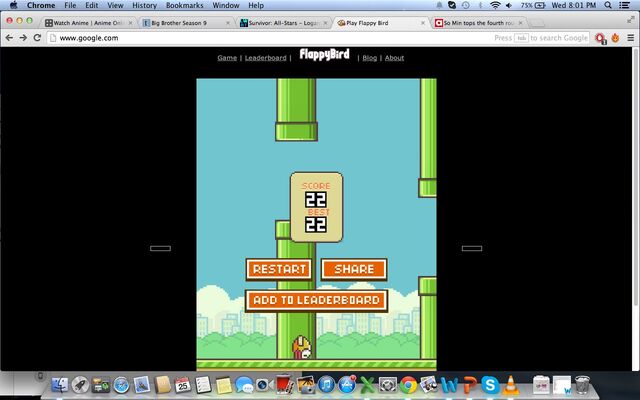Viewport: 640px width, 400px height.
Task: Go forward with the browser forward arrow
Action: (x=23, y=38)
